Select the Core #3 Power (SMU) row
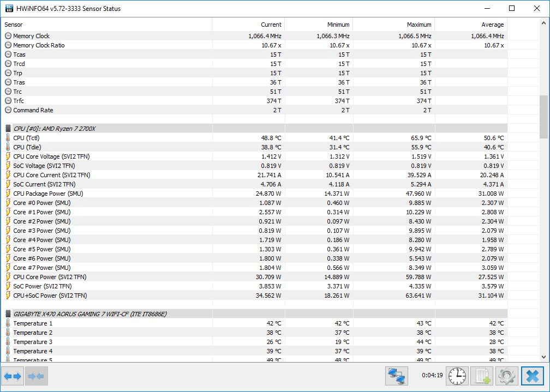The image size is (550, 392). pyautogui.click(x=254, y=231)
